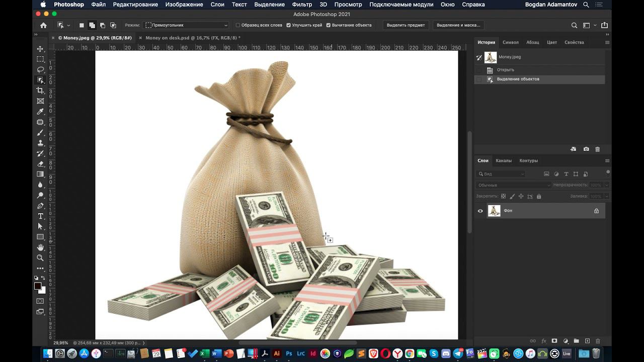This screenshot has width=644, height=362.
Task: Expand the collapsed toolbox double arrows
Action: click(36, 35)
